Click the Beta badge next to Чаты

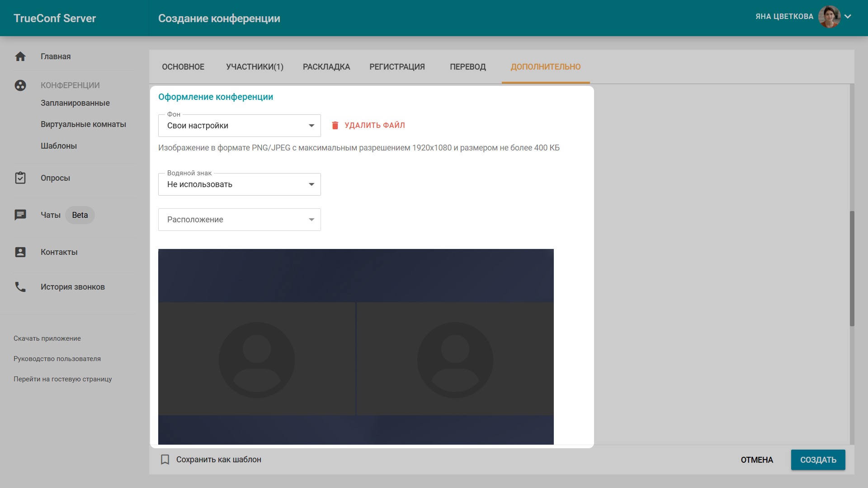pos(80,215)
